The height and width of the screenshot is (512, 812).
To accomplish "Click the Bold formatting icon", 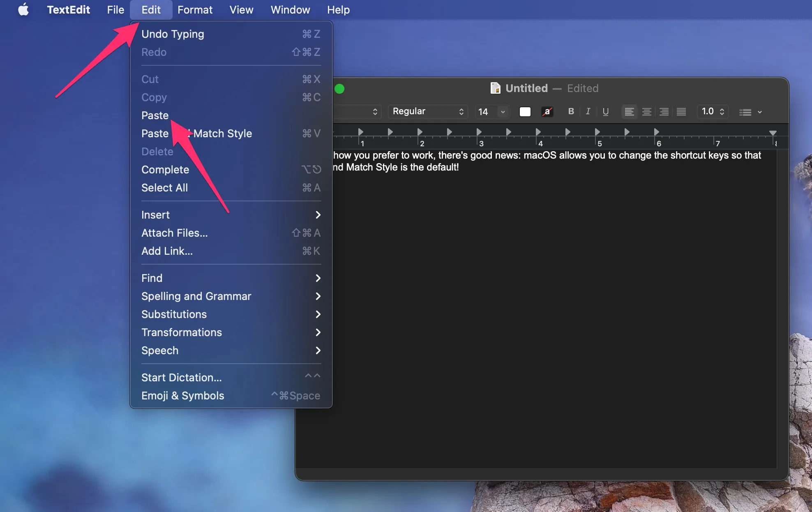I will [570, 111].
